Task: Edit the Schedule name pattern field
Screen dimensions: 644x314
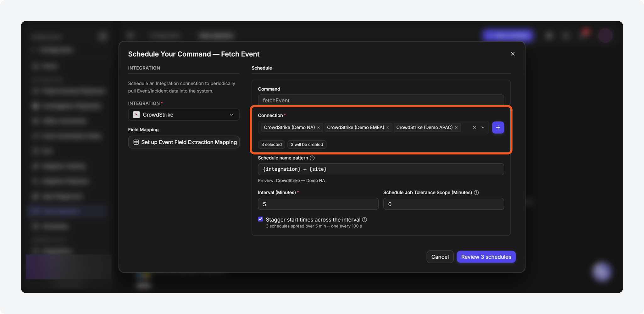Action: pos(381,169)
